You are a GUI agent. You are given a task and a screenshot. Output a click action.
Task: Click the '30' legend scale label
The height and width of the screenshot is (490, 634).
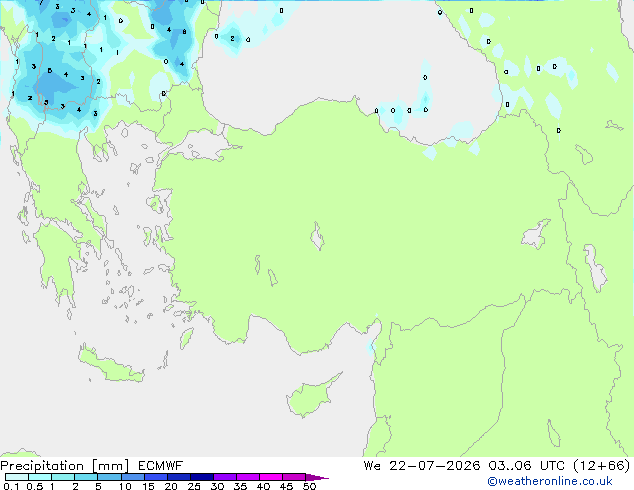(x=217, y=486)
